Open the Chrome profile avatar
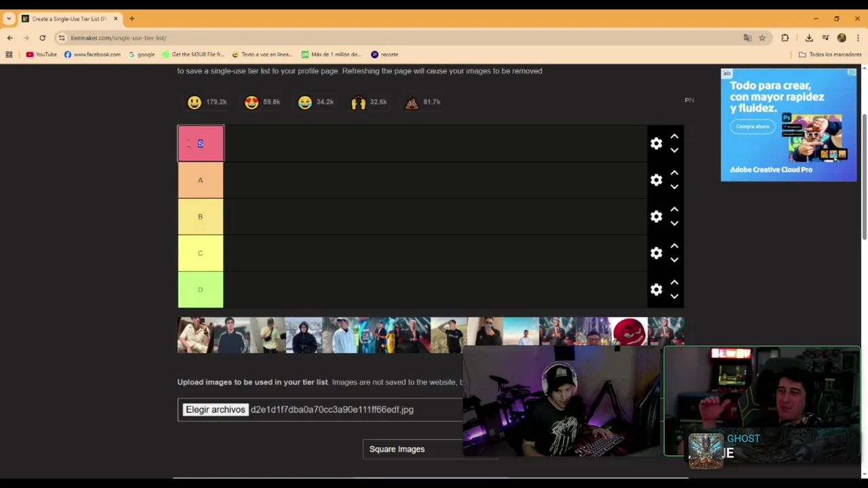Image resolution: width=868 pixels, height=488 pixels. 842,38
